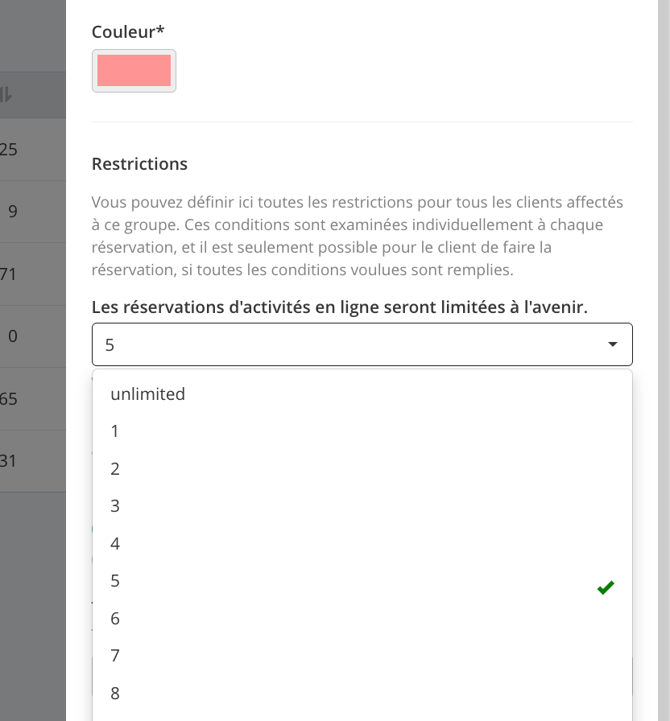The height and width of the screenshot is (721, 670).
Task: Open the pink Couleur color picker
Action: [x=134, y=71]
